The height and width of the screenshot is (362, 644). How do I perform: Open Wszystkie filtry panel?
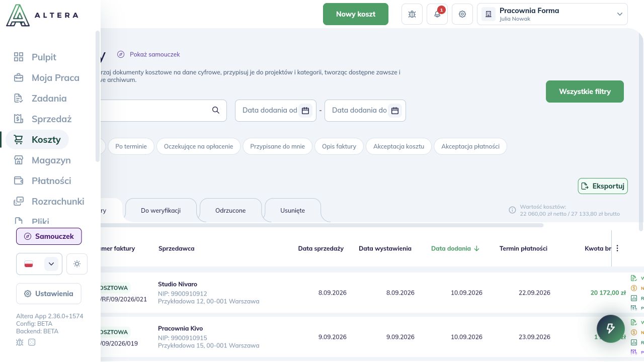[585, 92]
